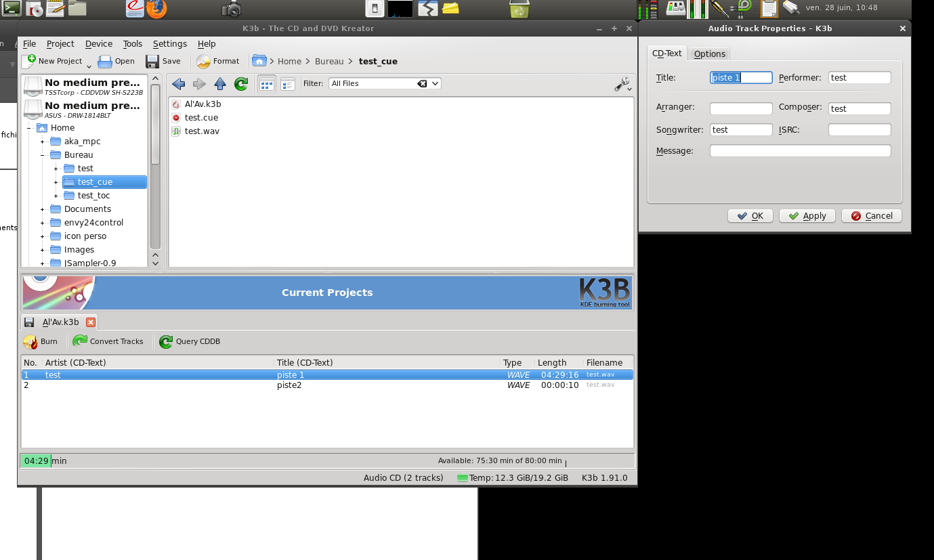The height and width of the screenshot is (560, 934).
Task: Open the Device menu
Action: click(x=99, y=44)
